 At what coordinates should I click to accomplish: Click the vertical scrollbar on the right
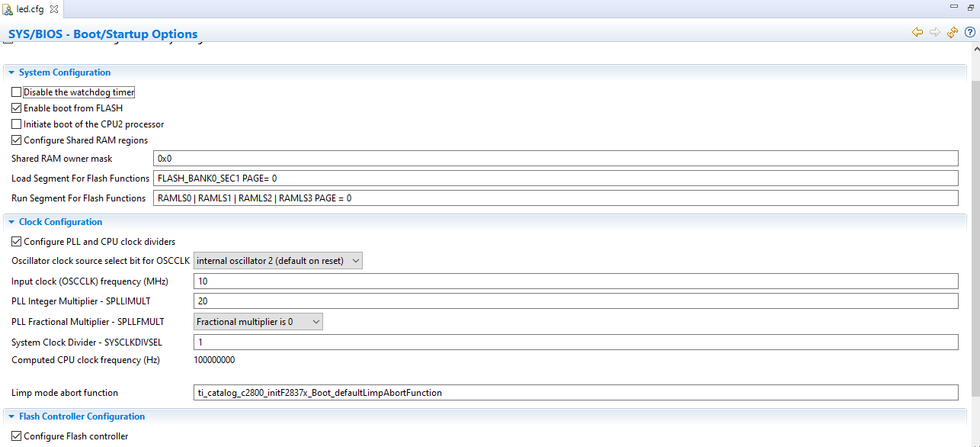click(x=975, y=229)
